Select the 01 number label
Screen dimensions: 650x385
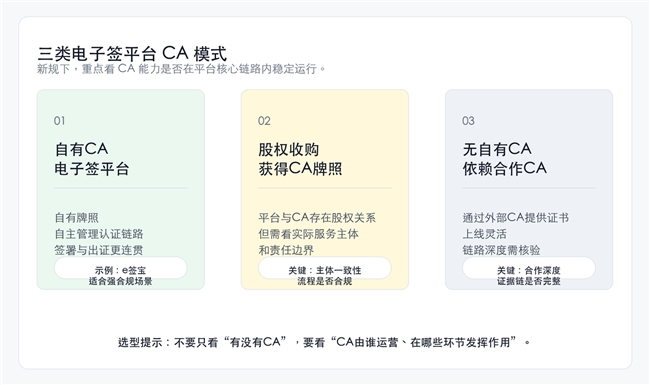(x=59, y=121)
